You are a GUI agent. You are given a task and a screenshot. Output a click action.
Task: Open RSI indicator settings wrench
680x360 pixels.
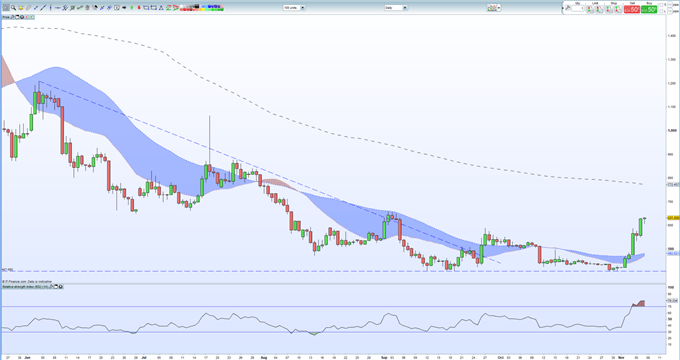tap(51, 287)
